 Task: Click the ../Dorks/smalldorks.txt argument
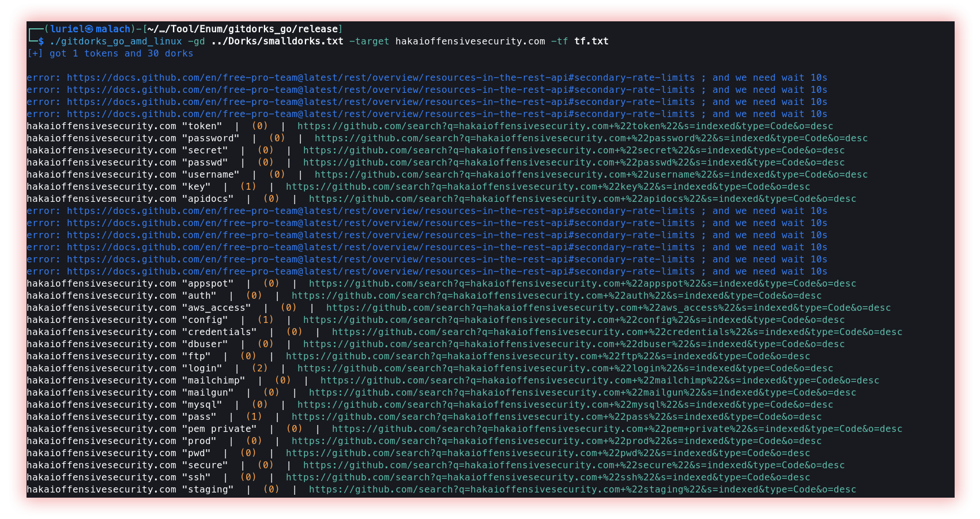coord(277,42)
